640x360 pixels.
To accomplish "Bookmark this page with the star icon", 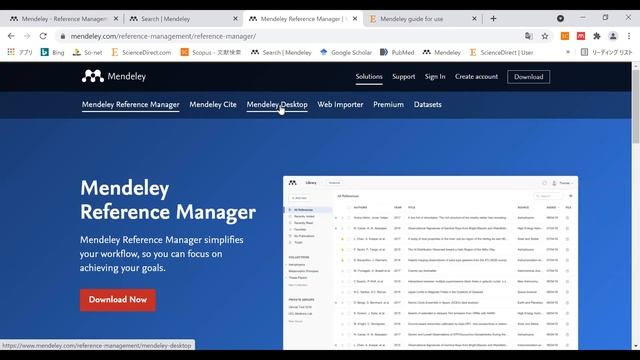I will coord(545,36).
